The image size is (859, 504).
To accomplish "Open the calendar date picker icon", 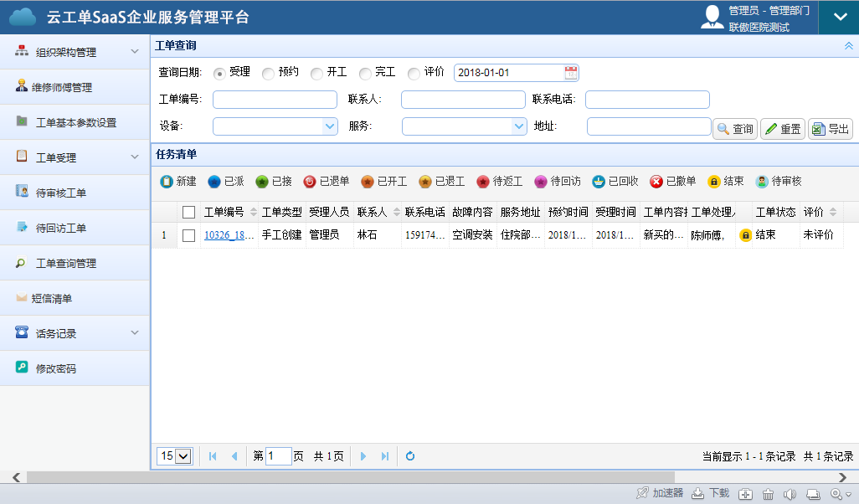I will click(571, 73).
